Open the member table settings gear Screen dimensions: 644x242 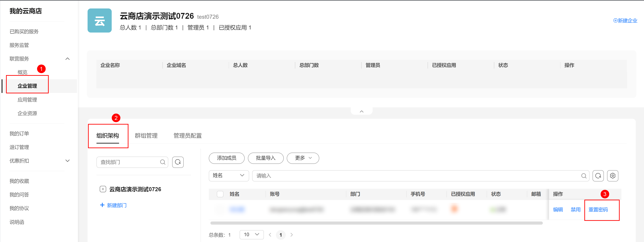pos(613,176)
